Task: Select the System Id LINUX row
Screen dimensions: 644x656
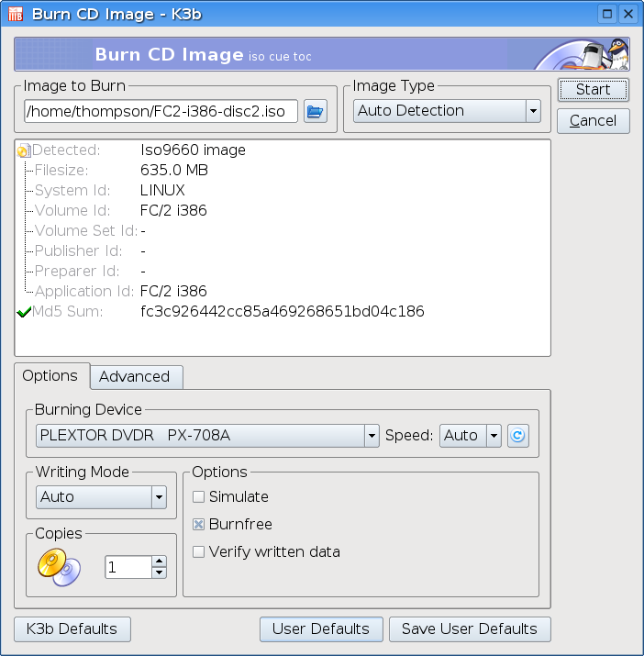Action: click(x=283, y=190)
